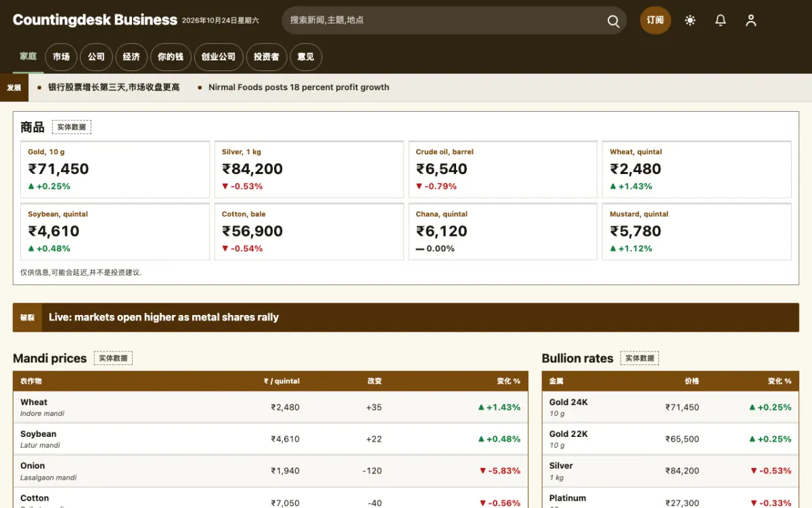The image size is (812, 508).
Task: Click the 实体数据 badge beside 商品
Action: pyautogui.click(x=72, y=127)
